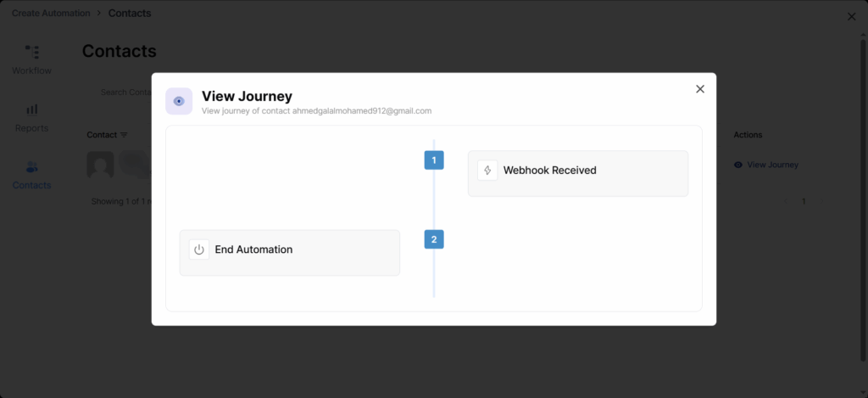The height and width of the screenshot is (398, 868).
Task: Close the Create Automation page with top-right X
Action: tap(852, 17)
